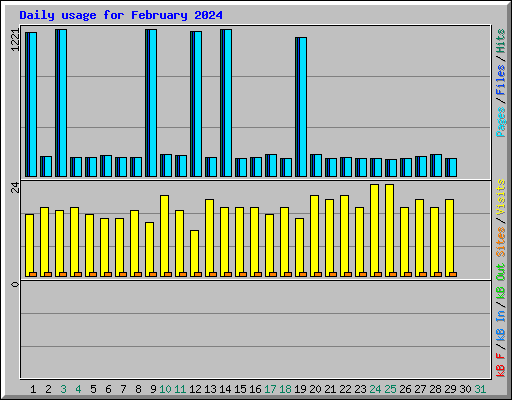Click green weekend day label '11'

point(180,389)
